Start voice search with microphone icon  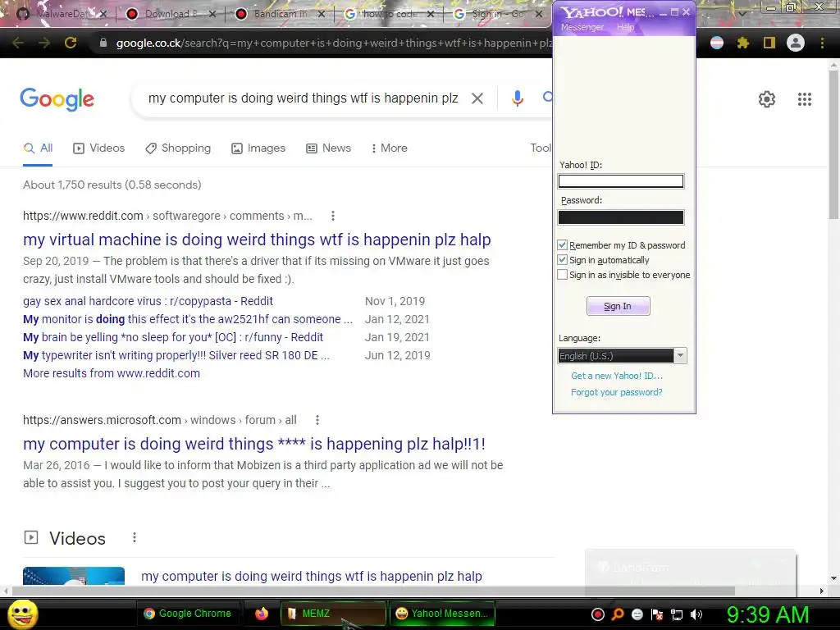[x=517, y=98]
